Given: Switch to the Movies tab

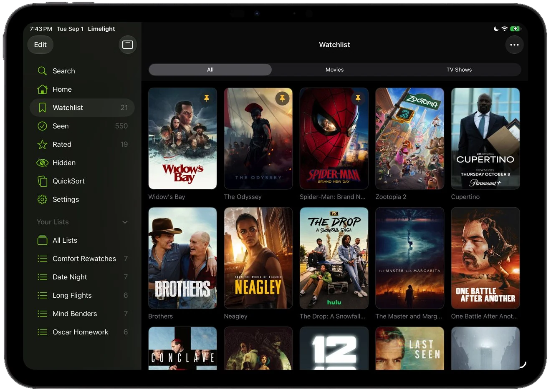Looking at the screenshot, I should point(334,70).
